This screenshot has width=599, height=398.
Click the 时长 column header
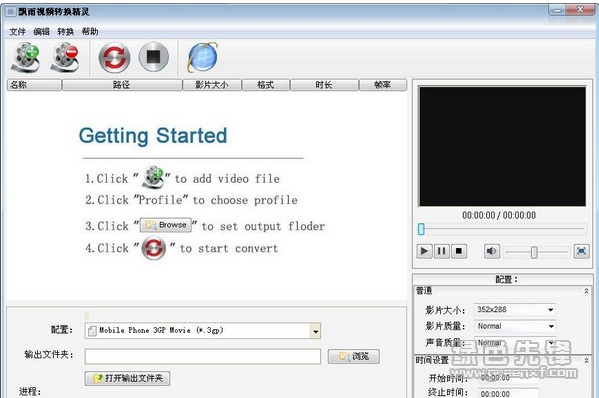coord(324,85)
